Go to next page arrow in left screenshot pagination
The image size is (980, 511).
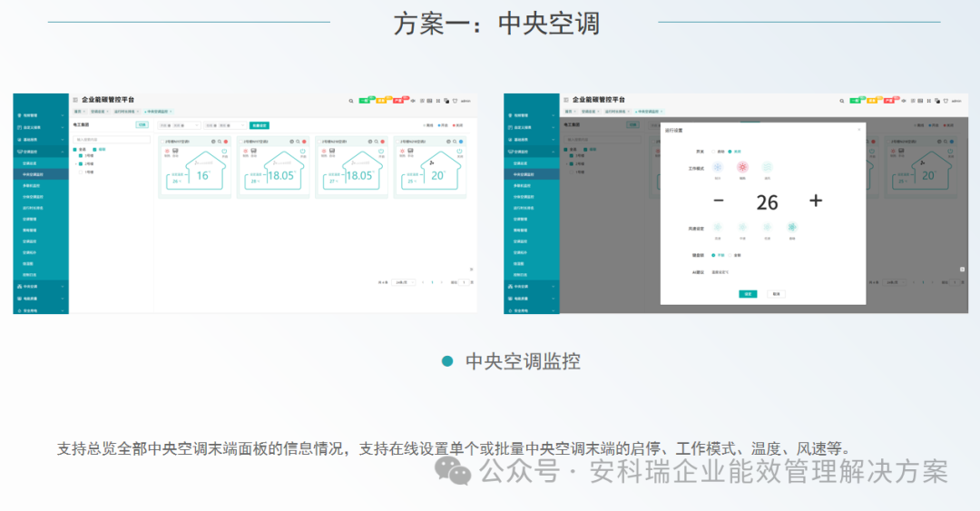click(441, 282)
